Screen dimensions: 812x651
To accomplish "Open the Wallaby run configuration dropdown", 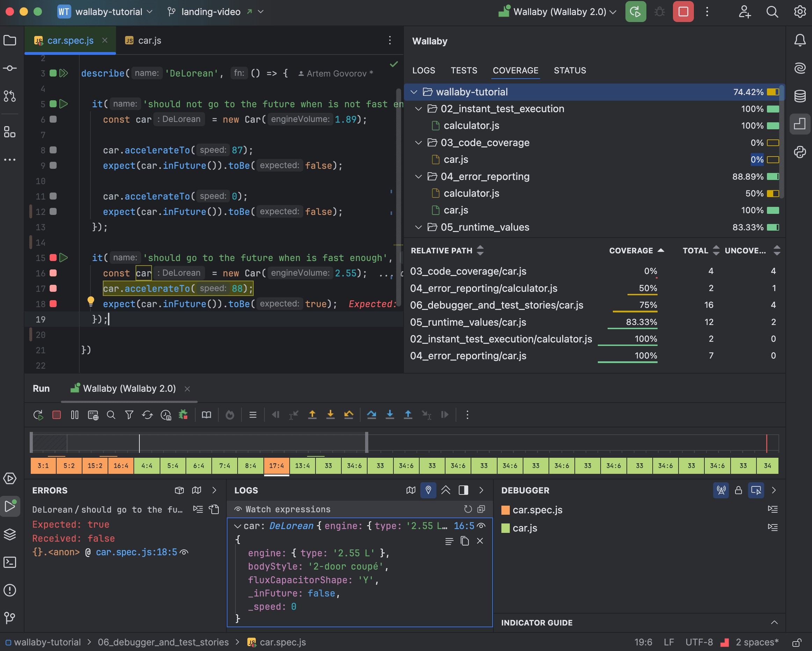I will (x=557, y=12).
